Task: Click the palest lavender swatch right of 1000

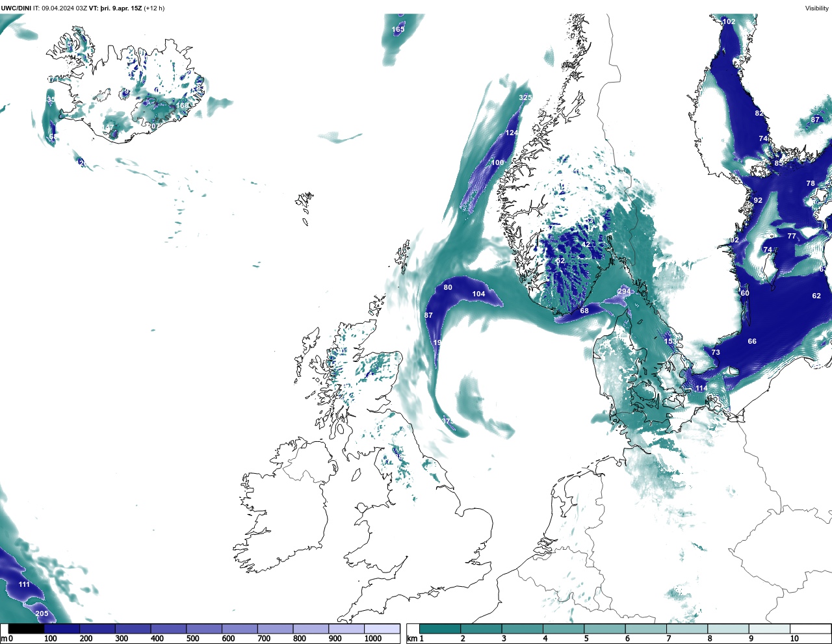Action: click(382, 629)
